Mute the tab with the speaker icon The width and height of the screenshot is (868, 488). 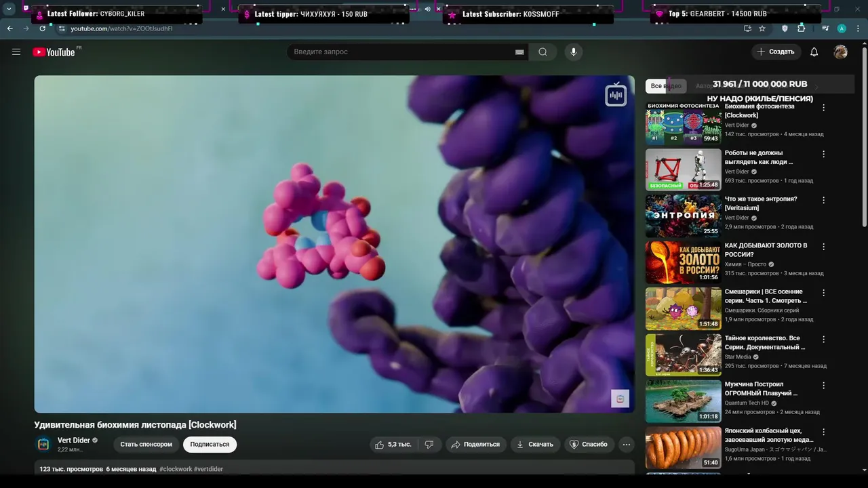tap(427, 9)
